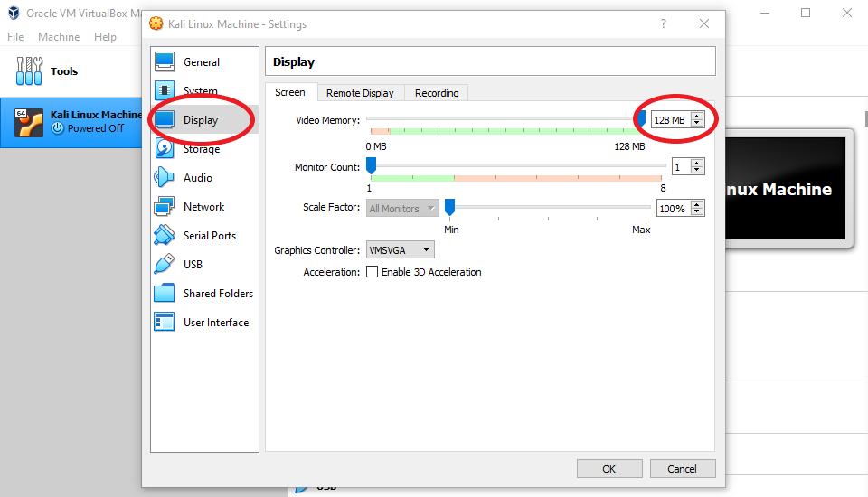Open the Graphics Controller VMSVGA dropdown
The height and width of the screenshot is (497, 868).
401,250
